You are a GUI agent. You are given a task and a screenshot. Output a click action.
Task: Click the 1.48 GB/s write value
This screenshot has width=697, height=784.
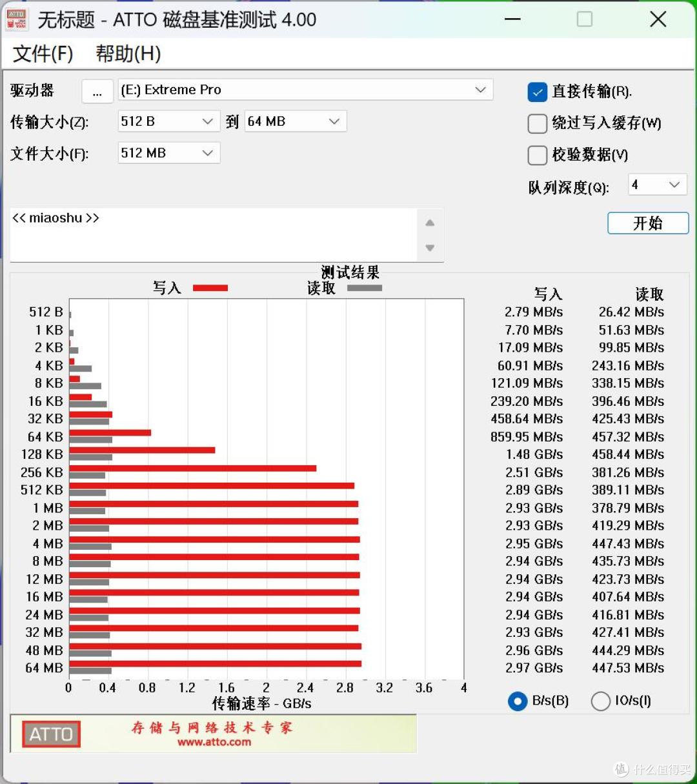[x=534, y=454]
